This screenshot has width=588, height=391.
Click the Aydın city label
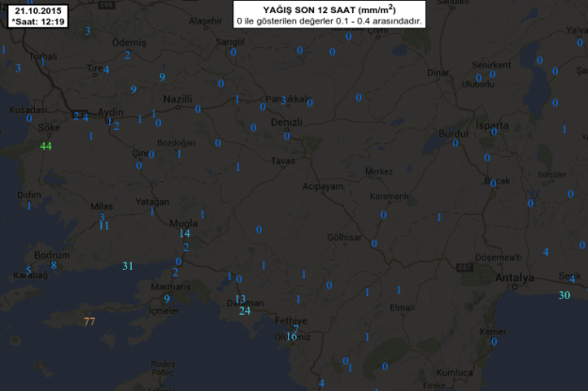pos(104,112)
